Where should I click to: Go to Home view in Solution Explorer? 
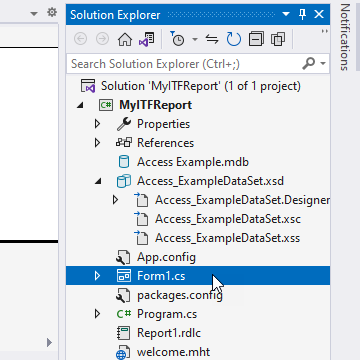tap(125, 39)
